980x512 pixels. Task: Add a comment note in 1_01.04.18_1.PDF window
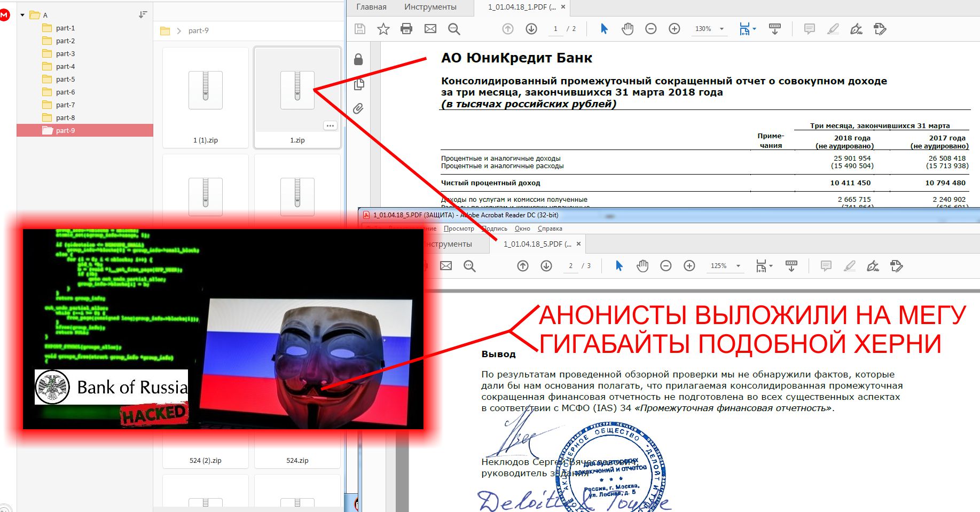click(x=810, y=29)
